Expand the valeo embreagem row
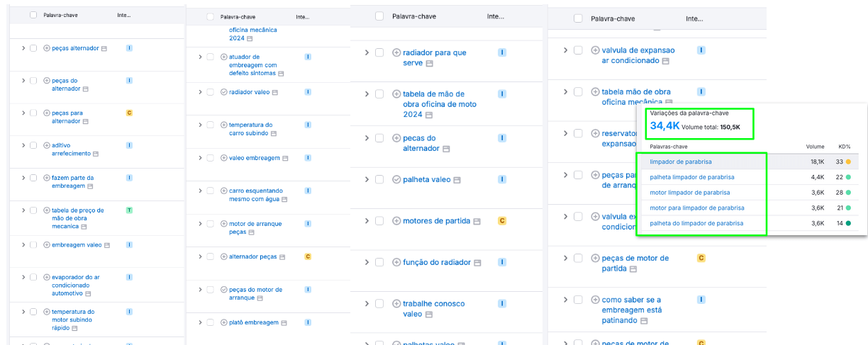This screenshot has width=868, height=345. click(201, 158)
